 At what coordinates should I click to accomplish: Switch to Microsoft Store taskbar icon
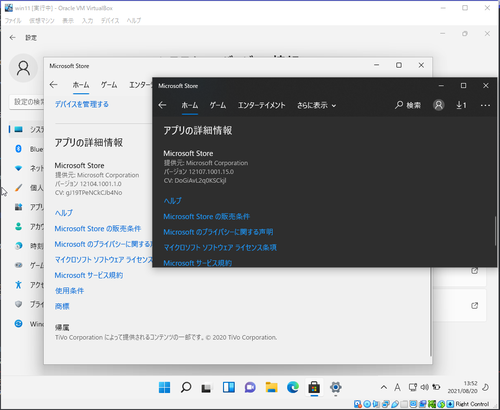314,387
